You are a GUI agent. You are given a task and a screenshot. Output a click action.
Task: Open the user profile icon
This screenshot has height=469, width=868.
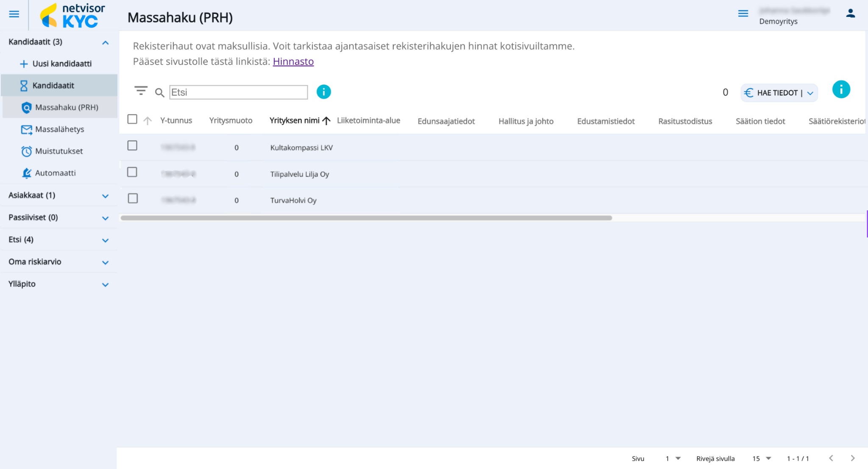pos(850,14)
